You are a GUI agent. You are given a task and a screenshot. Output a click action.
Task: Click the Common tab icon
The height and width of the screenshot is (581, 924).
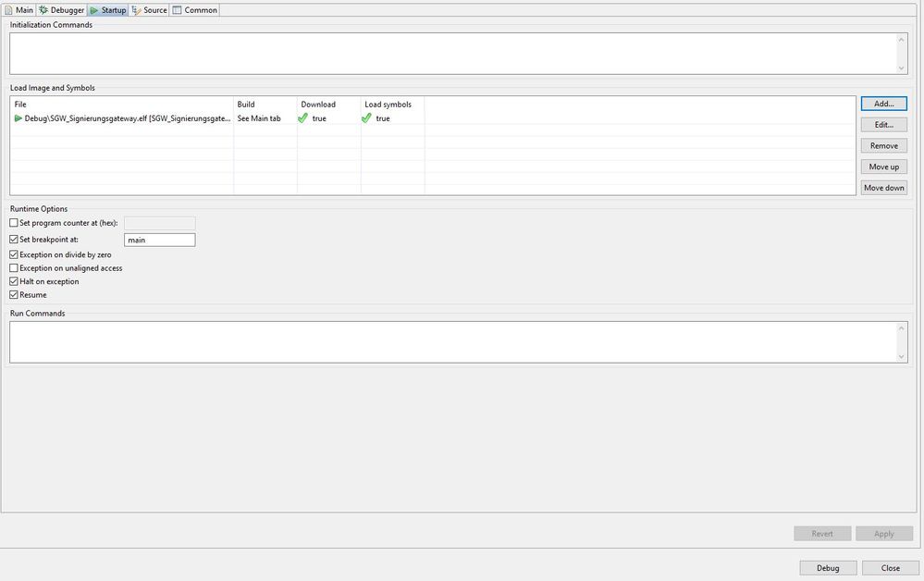coord(177,10)
